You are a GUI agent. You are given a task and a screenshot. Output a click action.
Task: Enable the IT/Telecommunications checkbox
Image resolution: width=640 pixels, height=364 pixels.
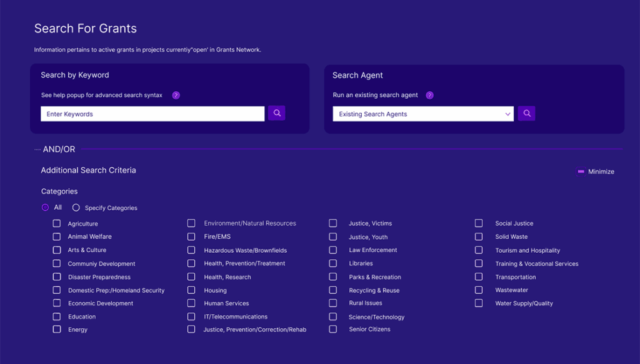[191, 317]
